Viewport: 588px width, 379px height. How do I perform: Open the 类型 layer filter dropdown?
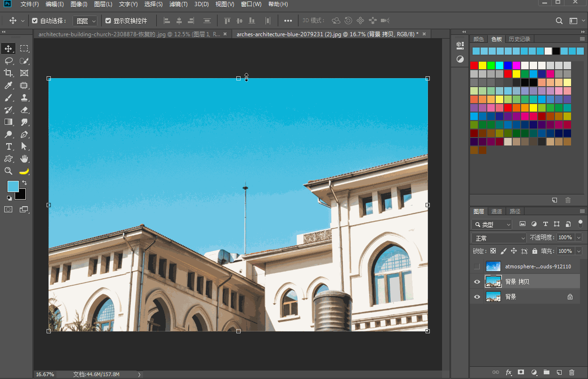tap(492, 225)
